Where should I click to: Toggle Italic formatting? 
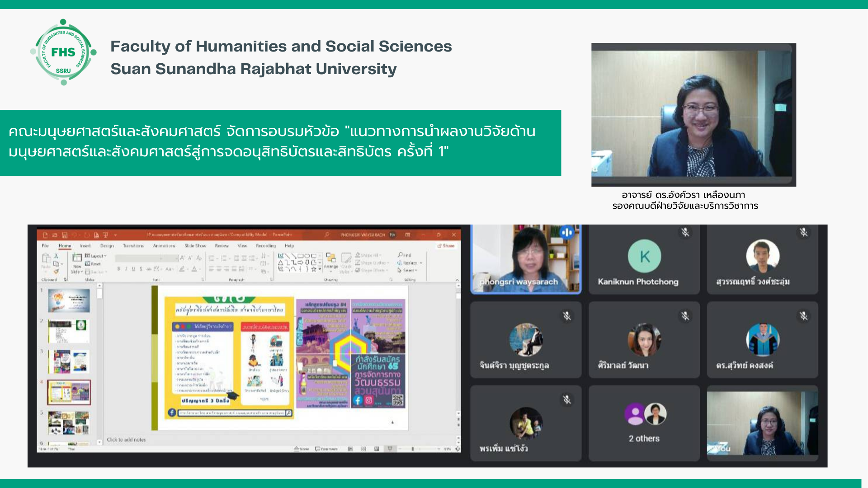(x=126, y=269)
